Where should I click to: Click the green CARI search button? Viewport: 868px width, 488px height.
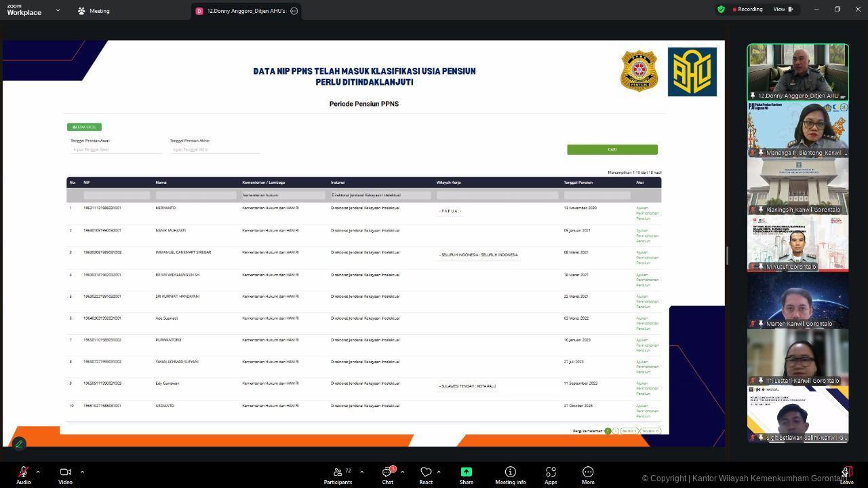click(x=612, y=149)
